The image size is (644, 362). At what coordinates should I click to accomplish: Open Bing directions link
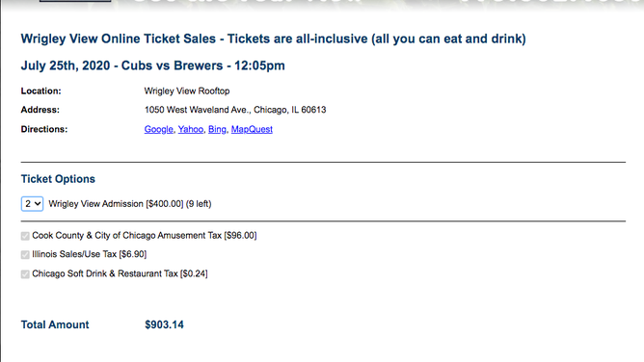[217, 129]
